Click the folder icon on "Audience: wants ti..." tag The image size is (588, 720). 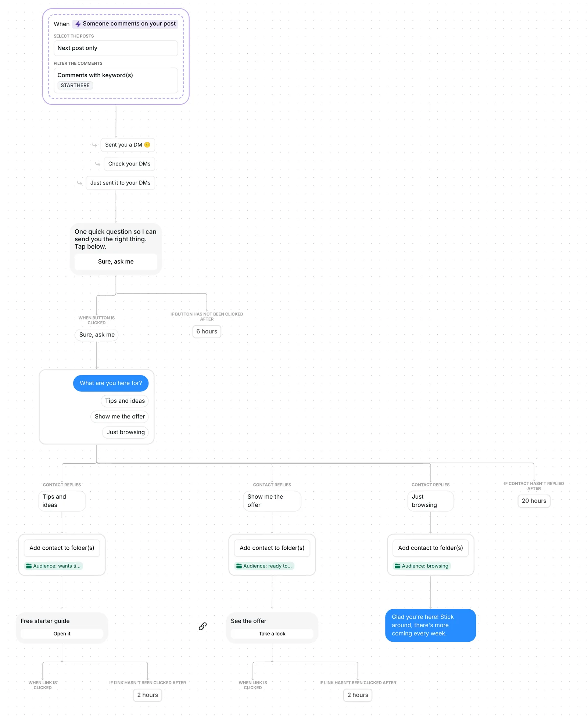click(29, 566)
